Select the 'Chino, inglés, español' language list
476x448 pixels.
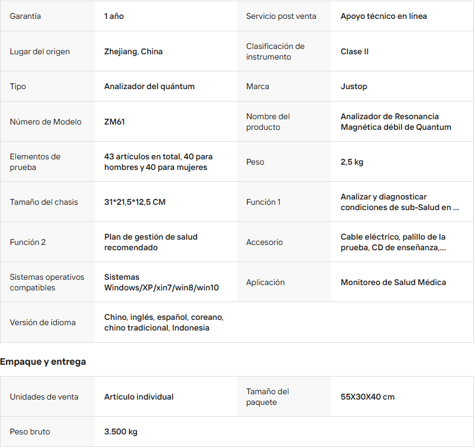164,323
